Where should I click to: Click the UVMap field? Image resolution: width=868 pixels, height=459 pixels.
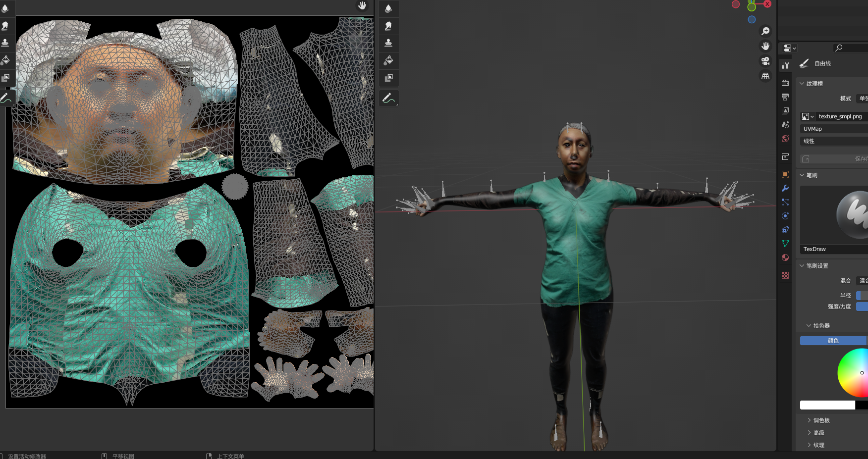pyautogui.click(x=833, y=128)
